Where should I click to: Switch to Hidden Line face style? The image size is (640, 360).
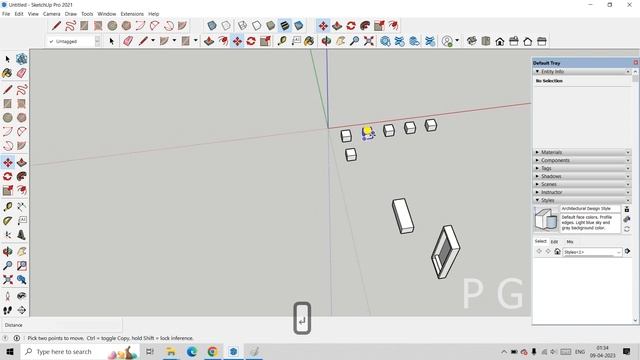[x=256, y=26]
